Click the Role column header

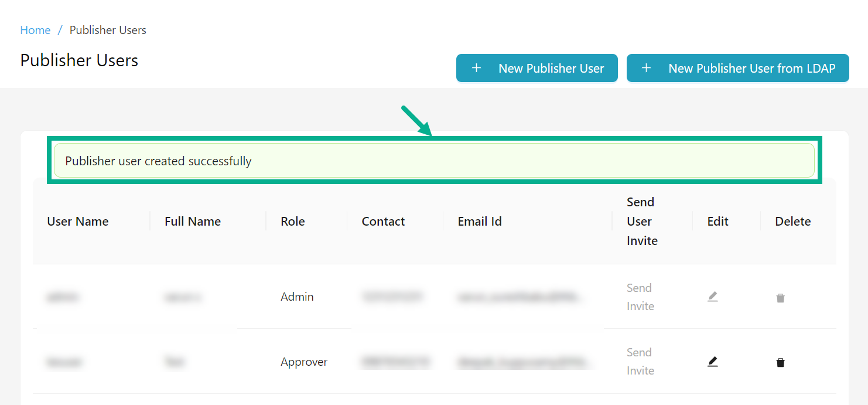[292, 222]
